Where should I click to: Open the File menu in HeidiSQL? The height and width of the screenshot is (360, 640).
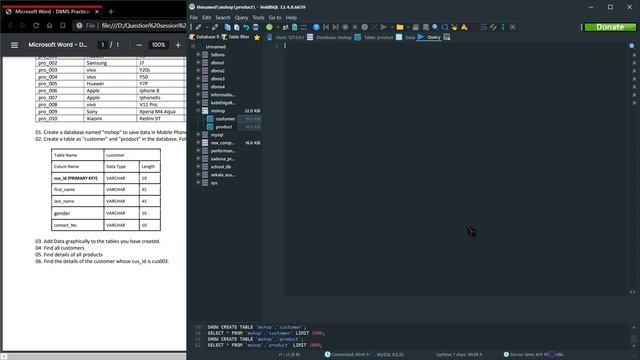coord(194,18)
